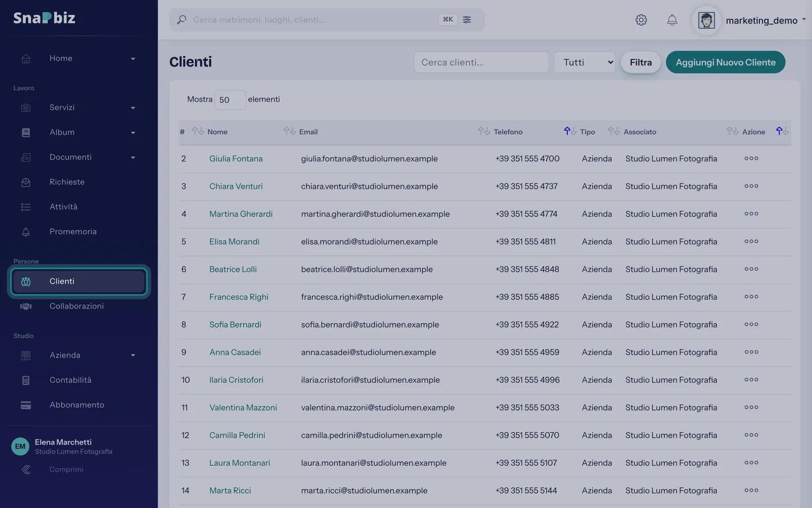Open action dots for Chiara Venturi
This screenshot has width=812, height=508.
click(751, 186)
